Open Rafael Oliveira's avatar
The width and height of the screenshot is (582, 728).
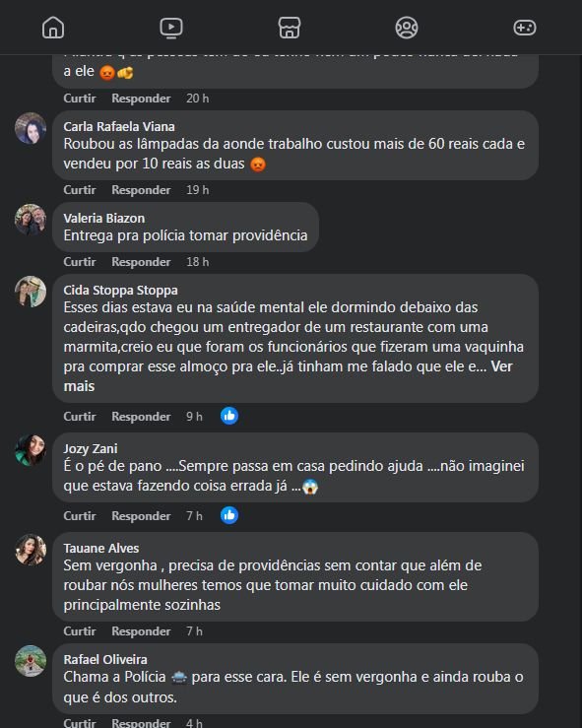(31, 661)
